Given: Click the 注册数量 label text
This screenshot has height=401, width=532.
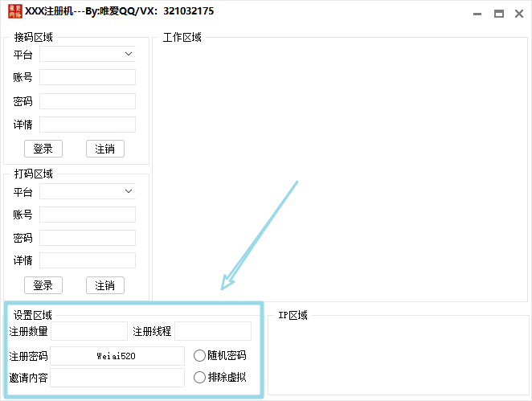Looking at the screenshot, I should (28, 331).
